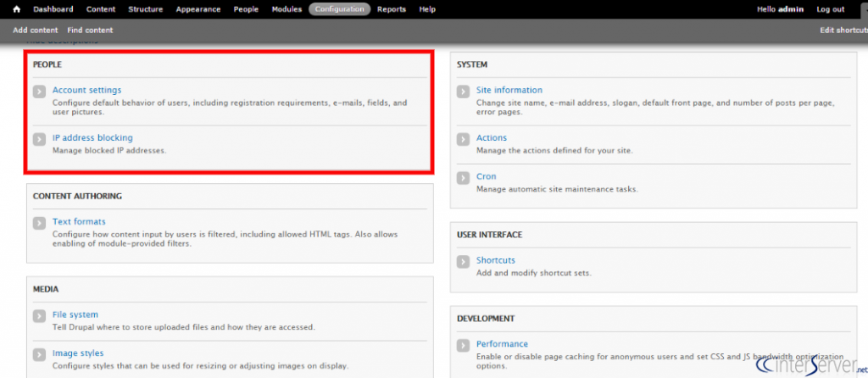868x378 pixels.
Task: Open the Actions link
Action: [492, 137]
